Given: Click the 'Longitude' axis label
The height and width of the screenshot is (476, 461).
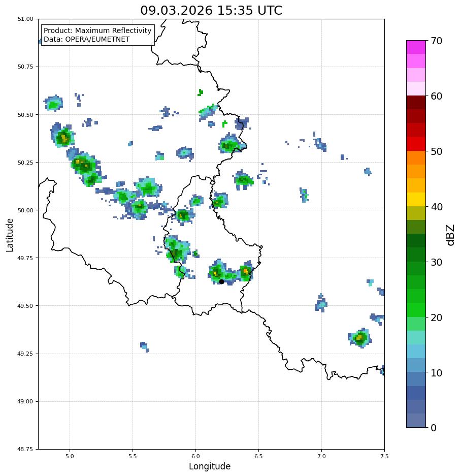Looking at the screenshot, I should coord(210,466).
